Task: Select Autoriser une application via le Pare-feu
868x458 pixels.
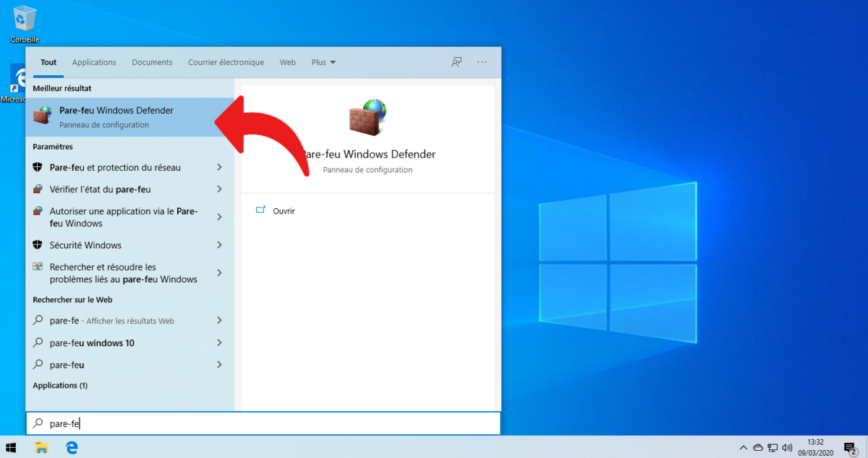Action: tap(130, 217)
